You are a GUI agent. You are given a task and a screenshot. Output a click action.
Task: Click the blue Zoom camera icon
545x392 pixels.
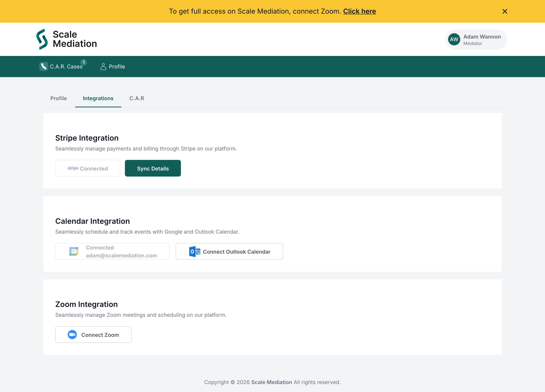[x=72, y=335]
